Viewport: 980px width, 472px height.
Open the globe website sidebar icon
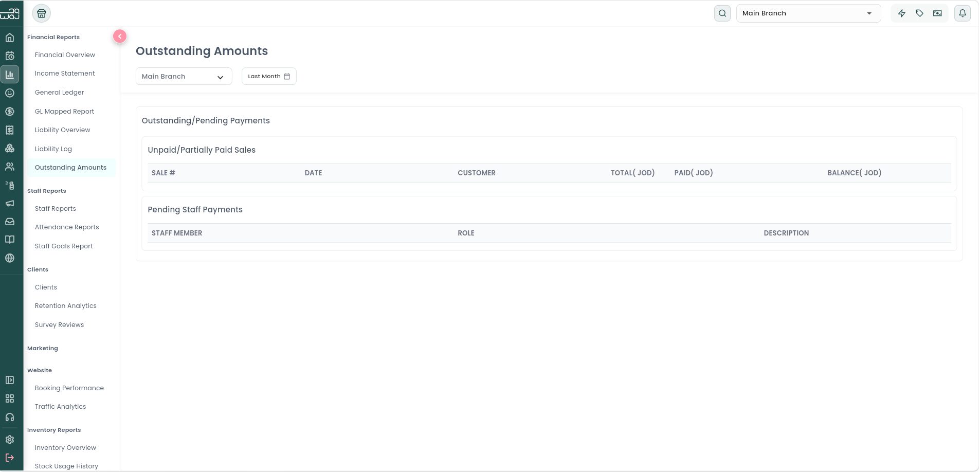tap(10, 258)
